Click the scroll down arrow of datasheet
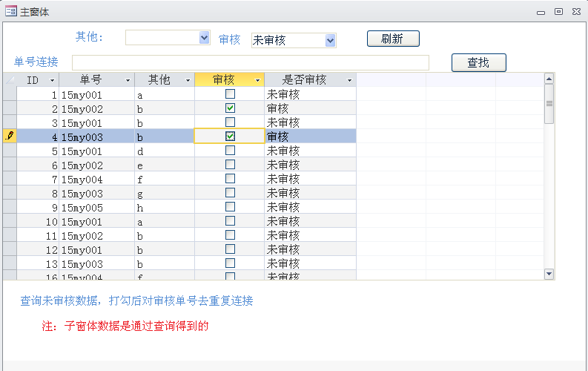Screen dimensions: 588x371 tap(549, 274)
